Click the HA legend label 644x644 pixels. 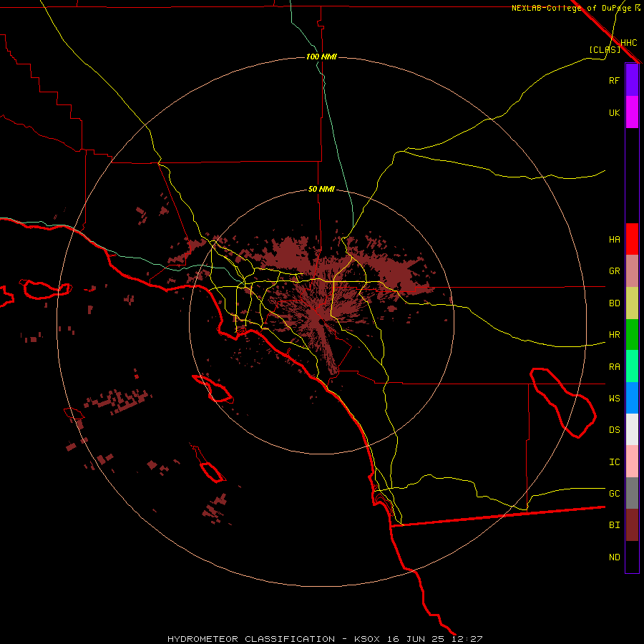[614, 239]
